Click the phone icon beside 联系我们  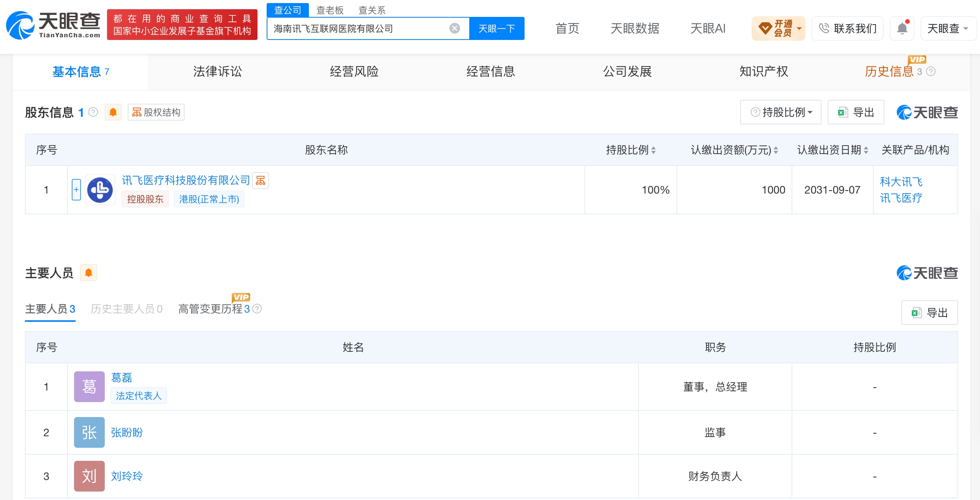[824, 28]
